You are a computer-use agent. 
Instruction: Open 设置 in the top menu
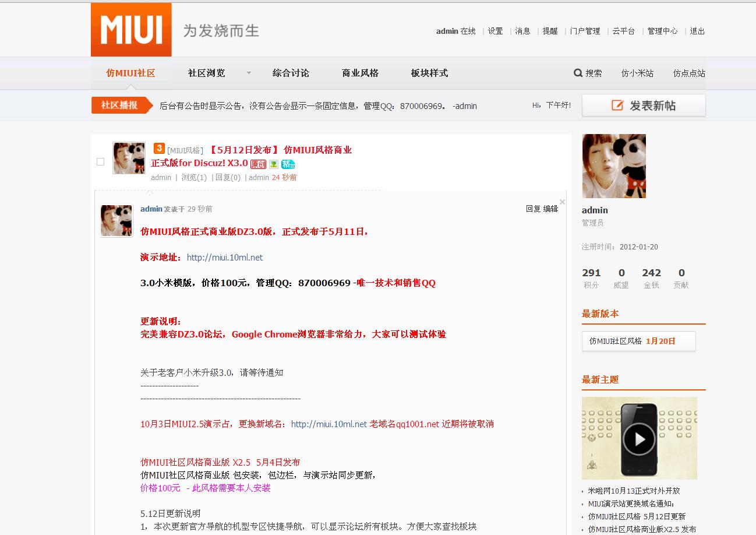[495, 31]
